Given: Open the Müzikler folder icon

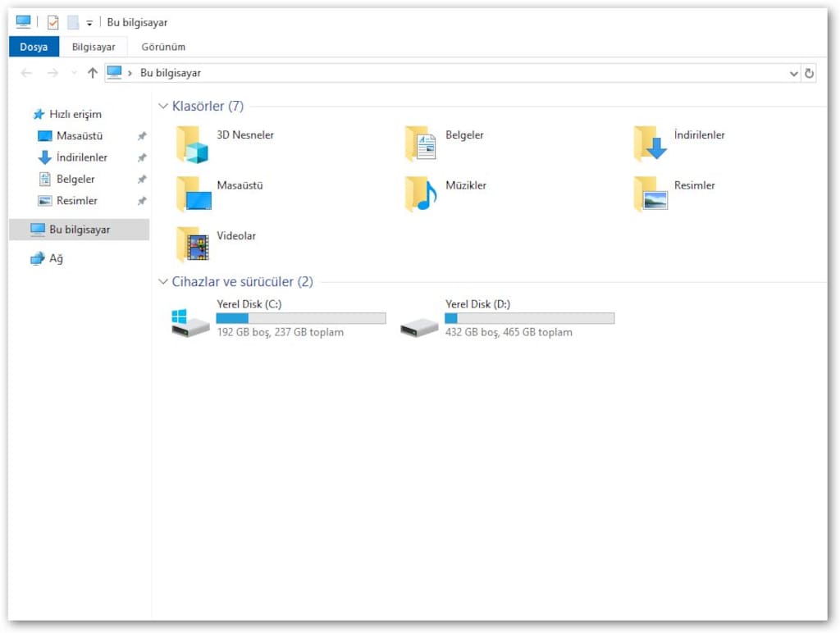Looking at the screenshot, I should click(421, 194).
